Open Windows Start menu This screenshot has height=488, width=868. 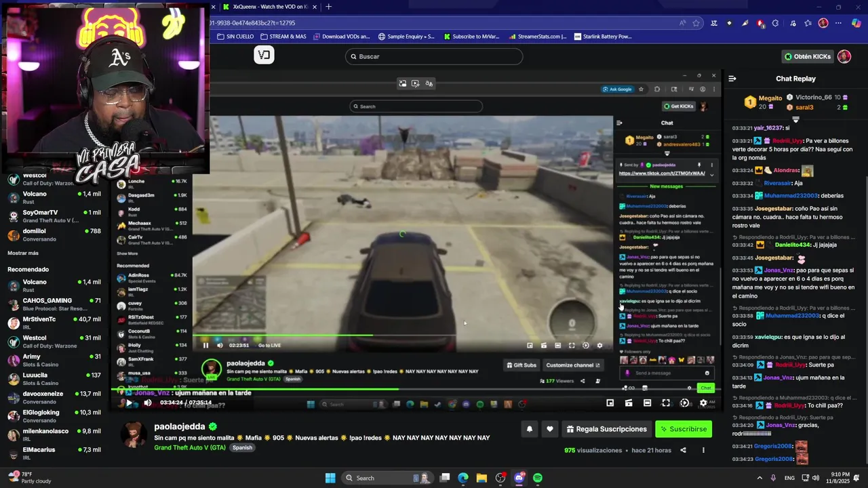pos(330,478)
